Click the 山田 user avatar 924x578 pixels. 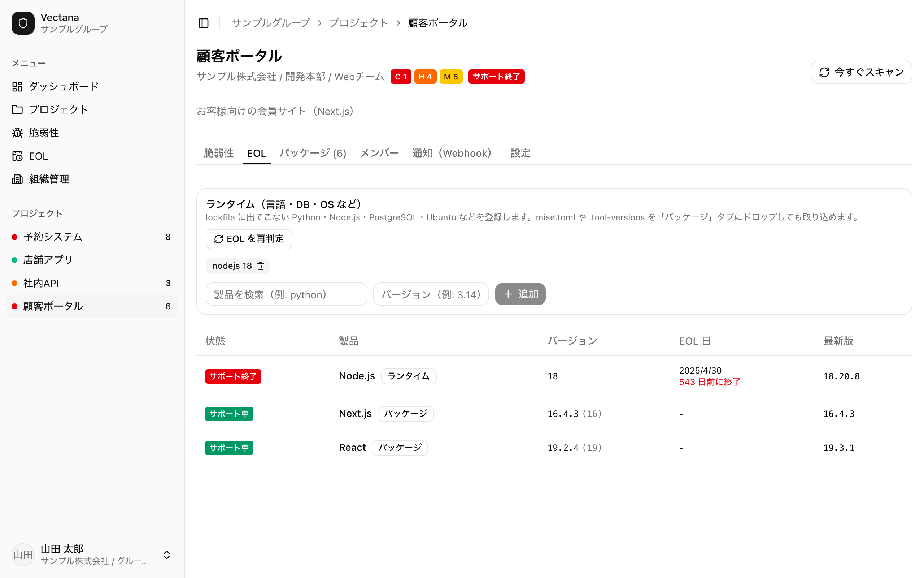[x=23, y=555]
